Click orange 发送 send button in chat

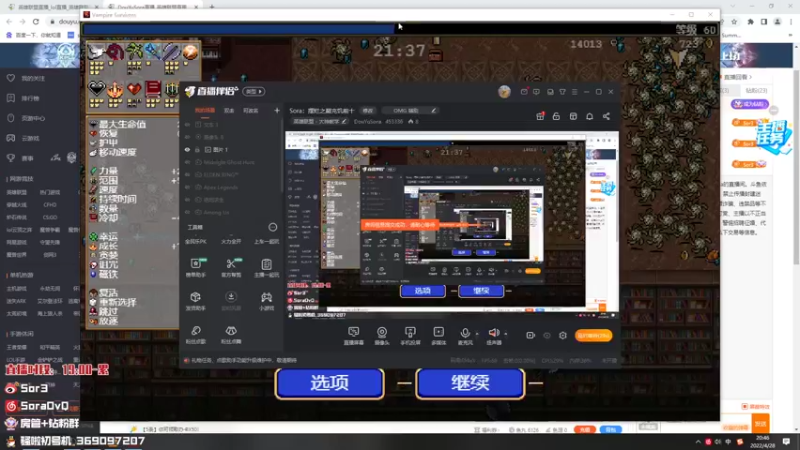[x=760, y=424]
